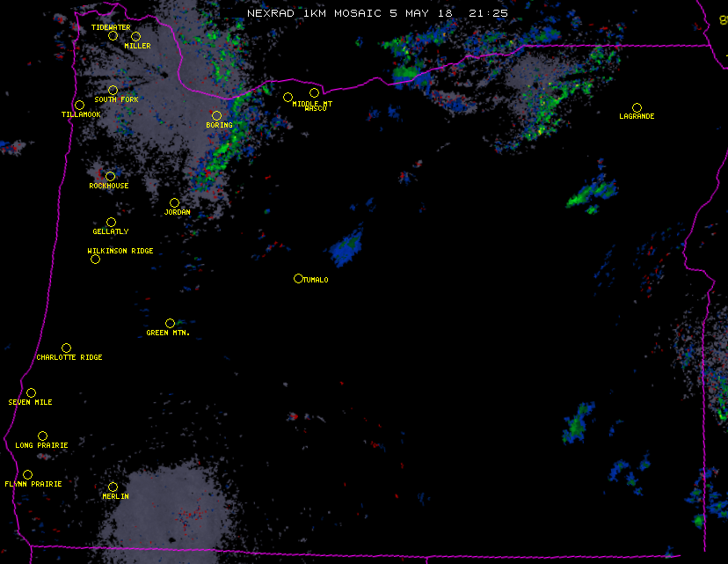Click the Tumalo station circle marker
The height and width of the screenshot is (564, 728).
click(x=298, y=278)
